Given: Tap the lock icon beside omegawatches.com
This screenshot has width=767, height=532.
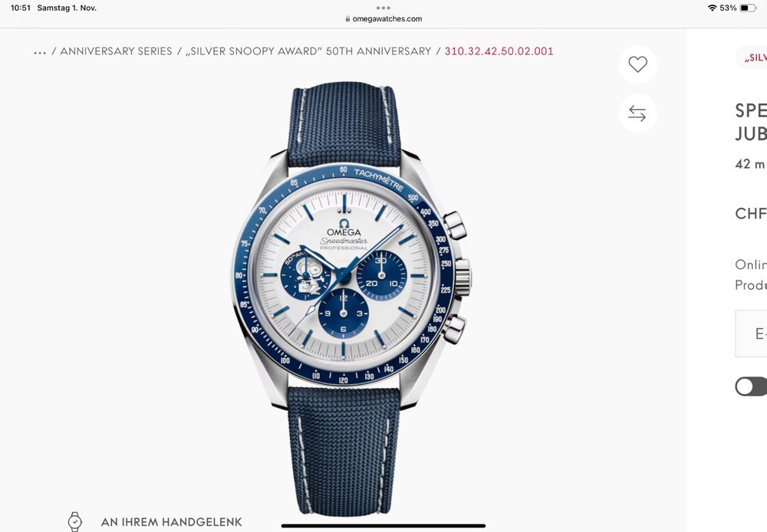Looking at the screenshot, I should [347, 19].
